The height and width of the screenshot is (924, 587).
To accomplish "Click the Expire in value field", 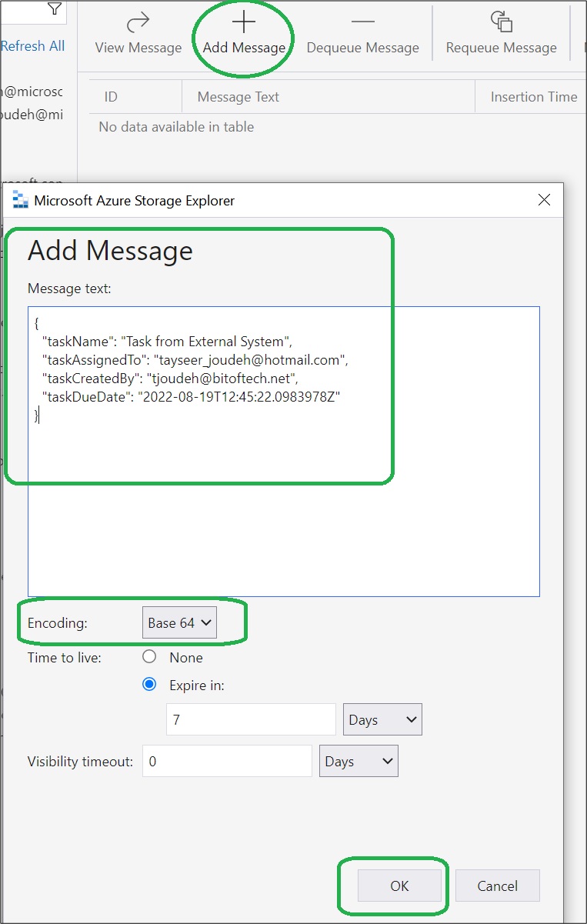I will coord(251,719).
